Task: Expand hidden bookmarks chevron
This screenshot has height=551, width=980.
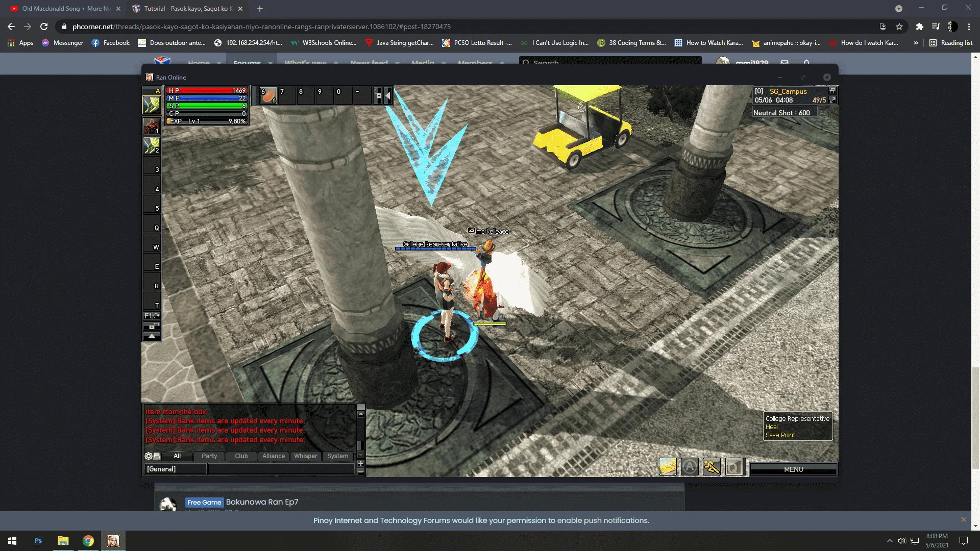Action: (916, 43)
